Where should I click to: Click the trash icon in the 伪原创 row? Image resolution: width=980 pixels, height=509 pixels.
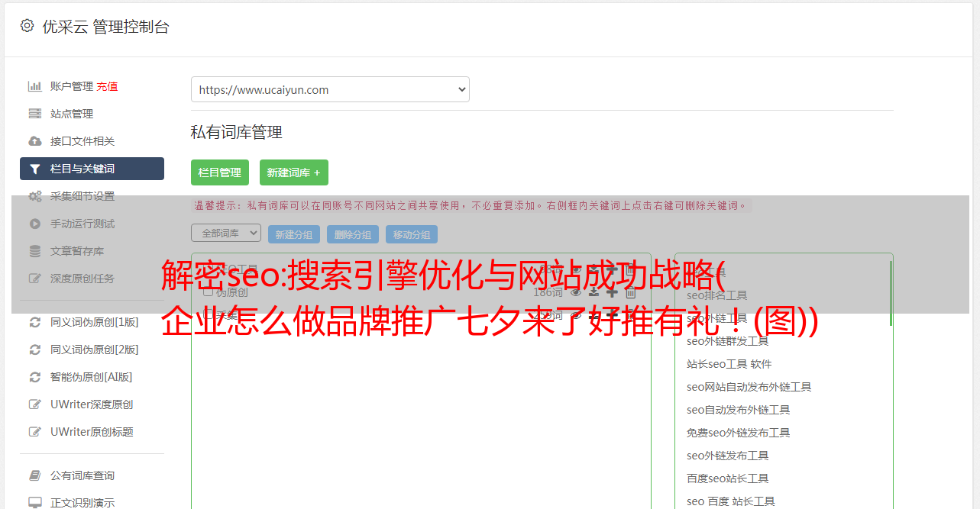pyautogui.click(x=631, y=292)
